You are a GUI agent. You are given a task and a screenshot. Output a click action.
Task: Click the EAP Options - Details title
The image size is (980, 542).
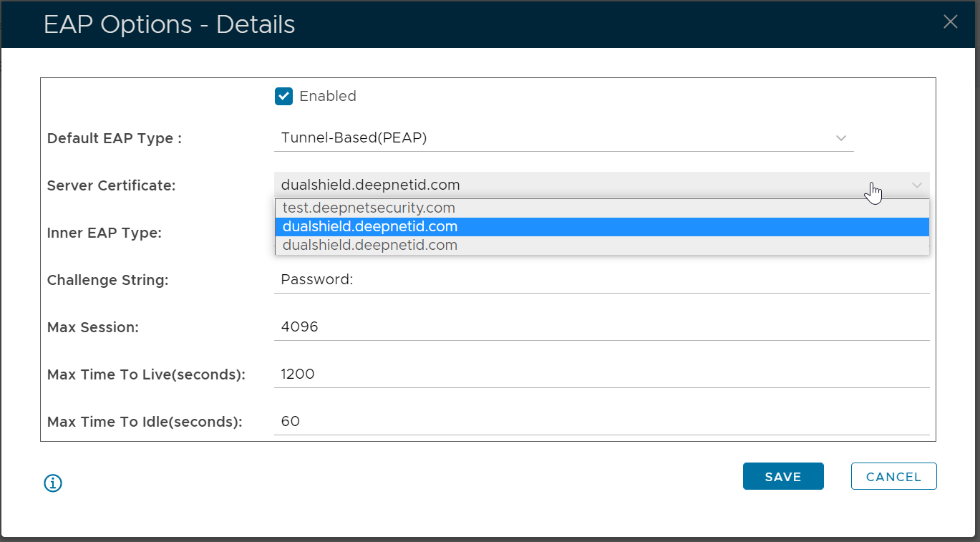pos(169,24)
